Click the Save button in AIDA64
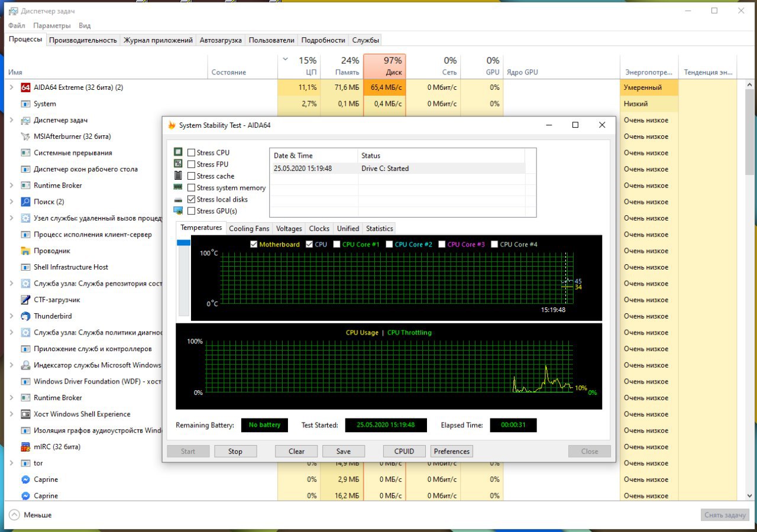The image size is (757, 532). [x=344, y=452]
